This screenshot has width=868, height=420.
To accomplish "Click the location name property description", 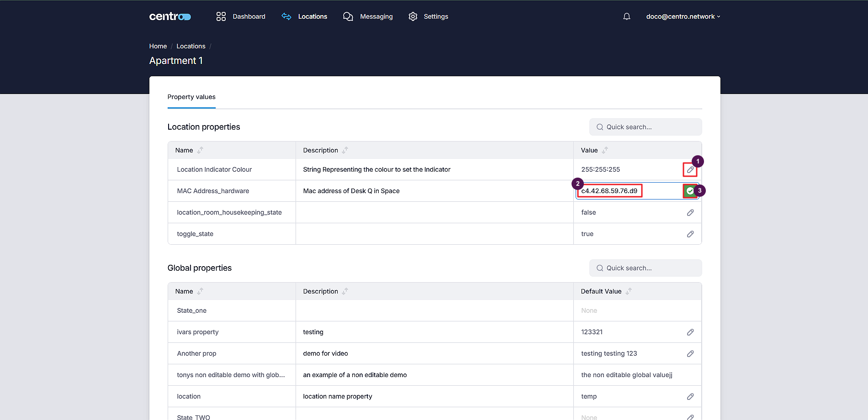I will 338,396.
